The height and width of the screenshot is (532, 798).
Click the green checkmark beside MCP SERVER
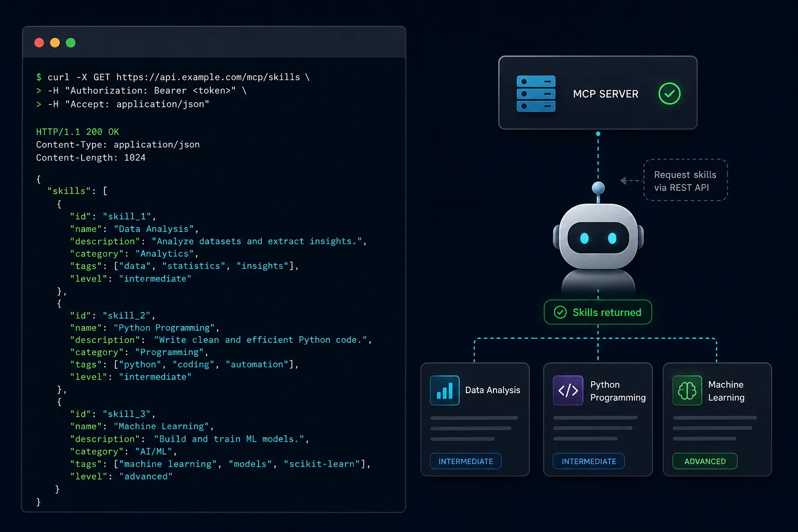pyautogui.click(x=669, y=94)
